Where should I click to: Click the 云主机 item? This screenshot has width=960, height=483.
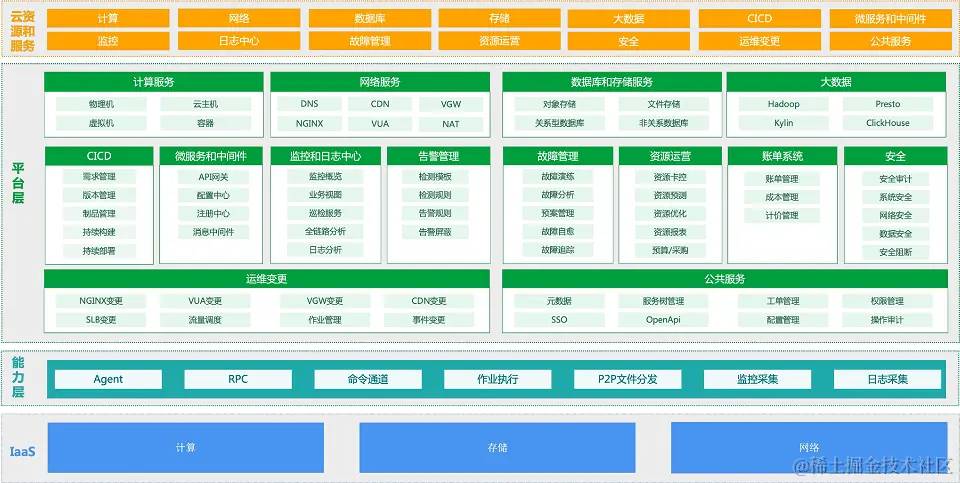(x=206, y=104)
